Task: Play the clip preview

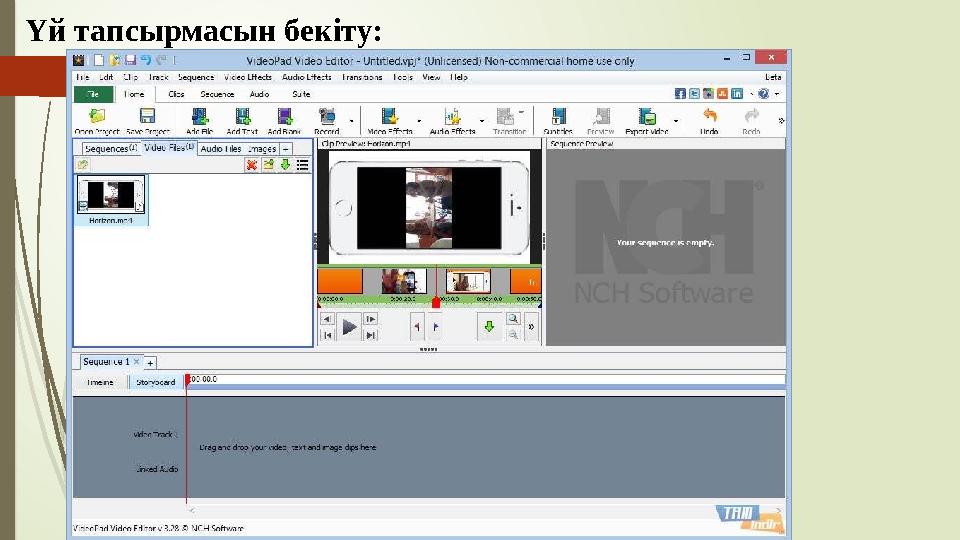Action: [350, 328]
